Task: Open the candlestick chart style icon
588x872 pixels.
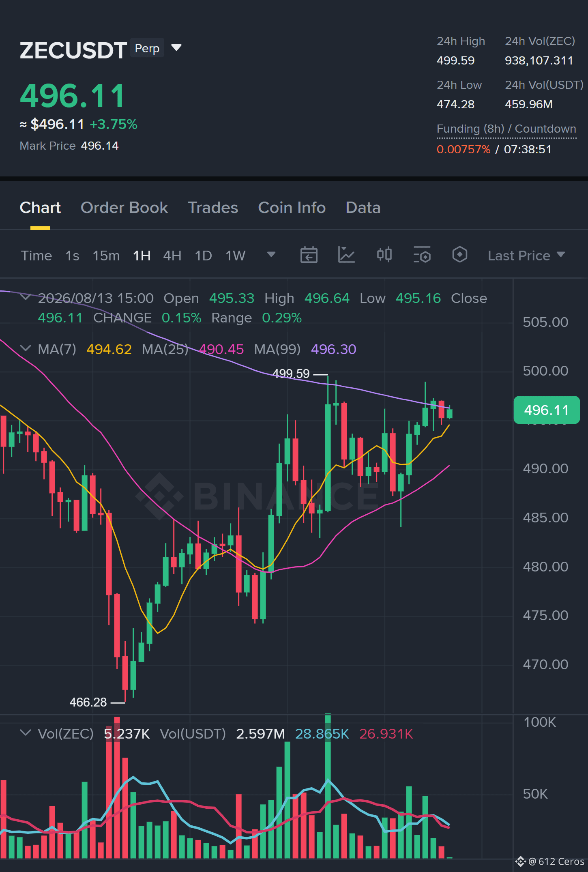Action: tap(384, 255)
